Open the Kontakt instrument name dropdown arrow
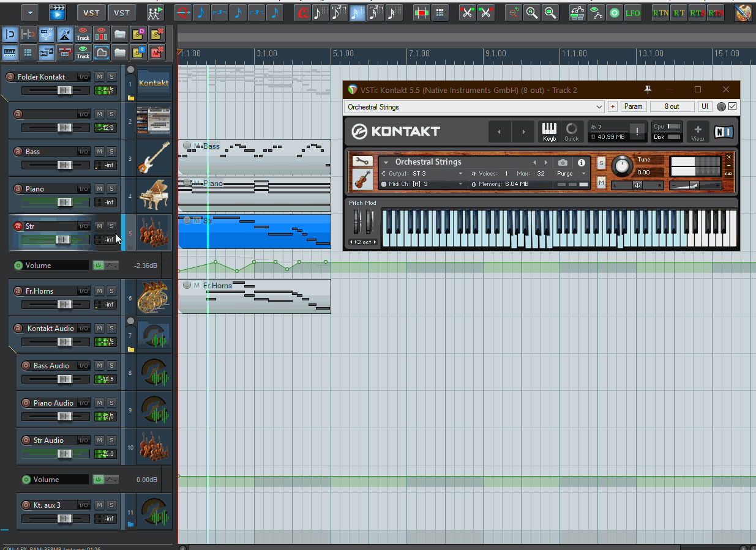 (x=386, y=162)
